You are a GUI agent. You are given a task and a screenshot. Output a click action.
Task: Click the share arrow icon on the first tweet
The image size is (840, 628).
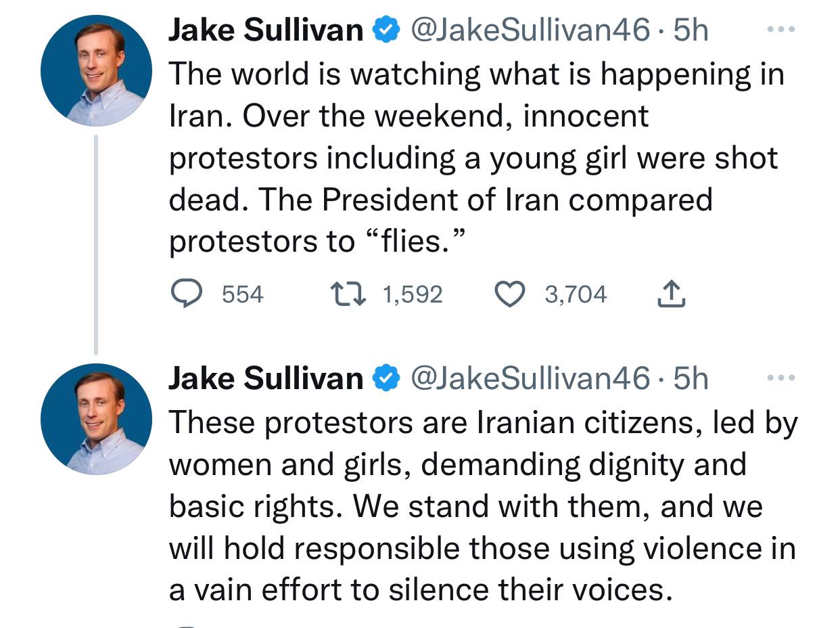(x=672, y=294)
